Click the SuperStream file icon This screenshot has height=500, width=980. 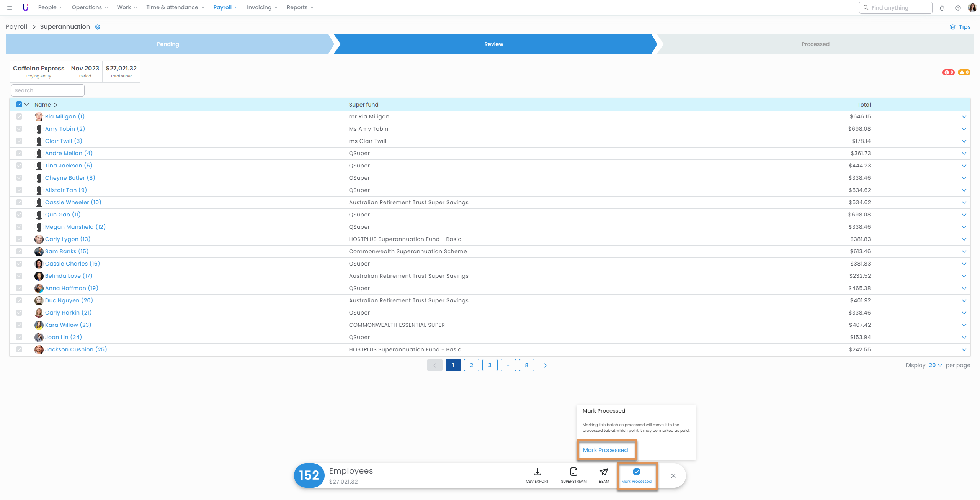pyautogui.click(x=573, y=472)
